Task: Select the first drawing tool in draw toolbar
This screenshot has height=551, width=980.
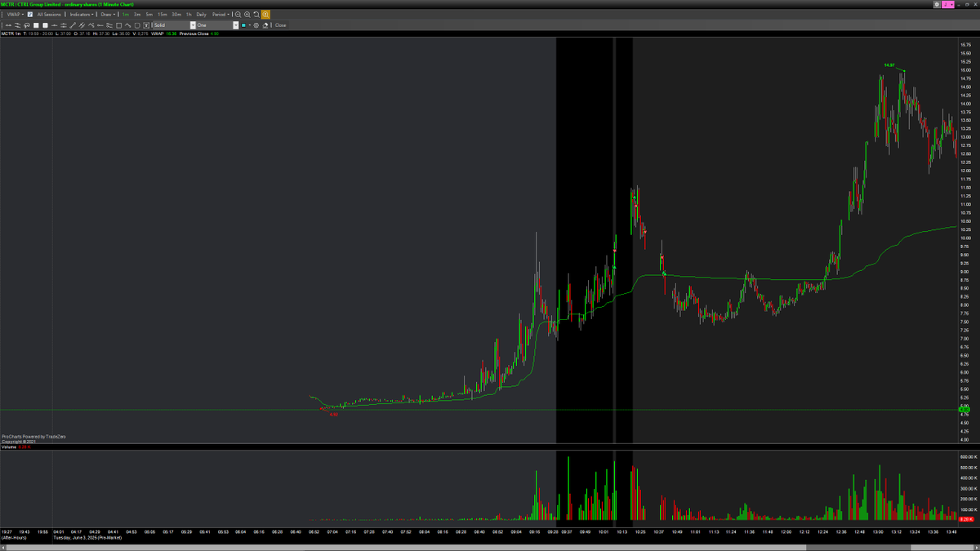Action: point(8,25)
